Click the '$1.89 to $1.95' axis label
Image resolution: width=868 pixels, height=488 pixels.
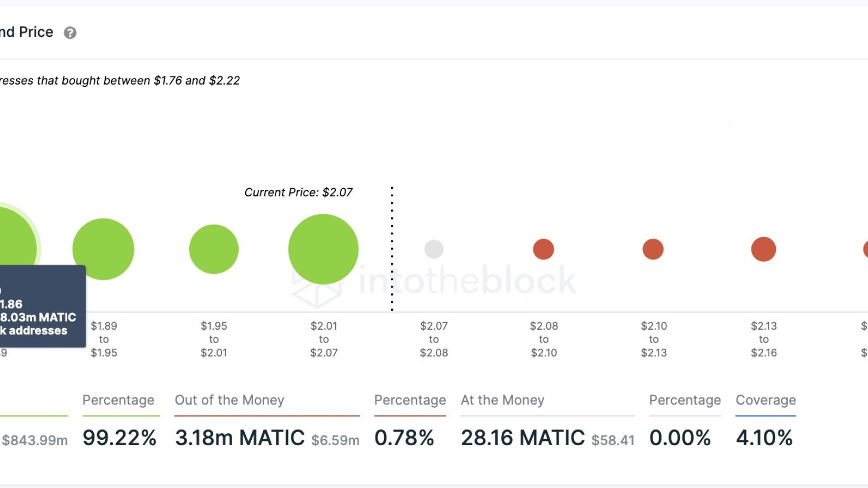tap(104, 339)
